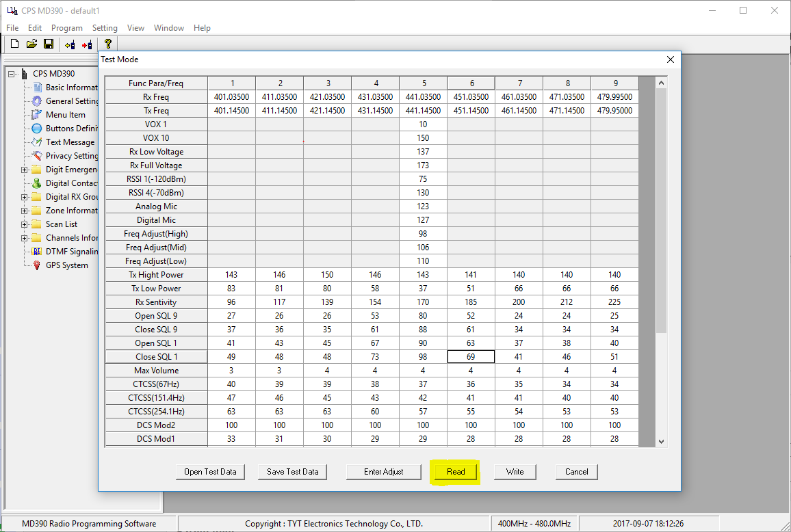This screenshot has height=532, width=791.
Task: Click the Digital RX Group folder icon
Action: pos(36,197)
